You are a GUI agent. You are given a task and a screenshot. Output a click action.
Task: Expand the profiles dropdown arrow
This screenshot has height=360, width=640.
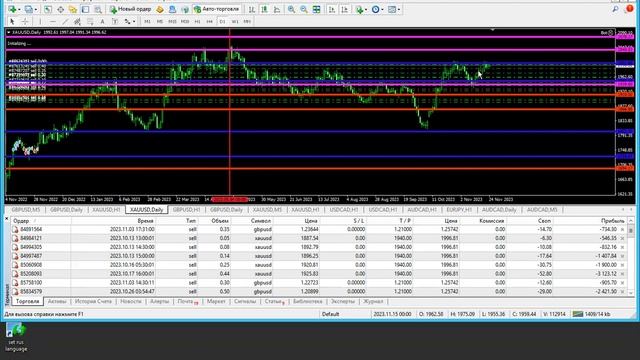35,9
